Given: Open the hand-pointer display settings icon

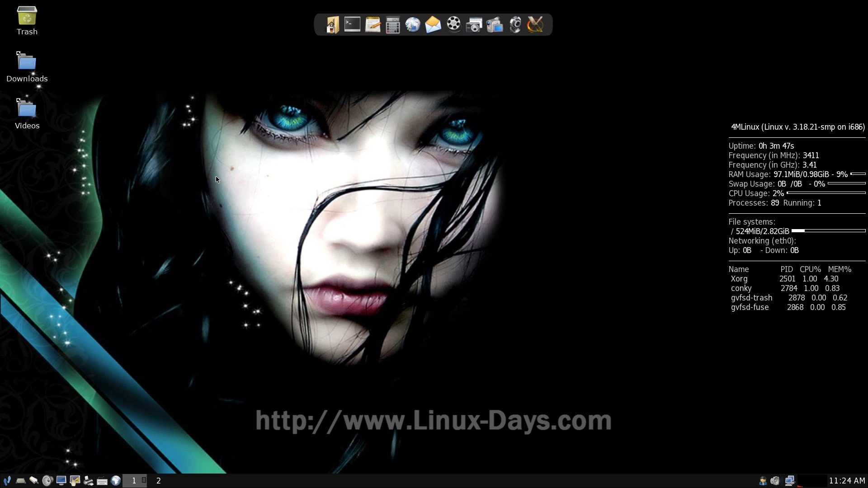Looking at the screenshot, I should click(75, 481).
